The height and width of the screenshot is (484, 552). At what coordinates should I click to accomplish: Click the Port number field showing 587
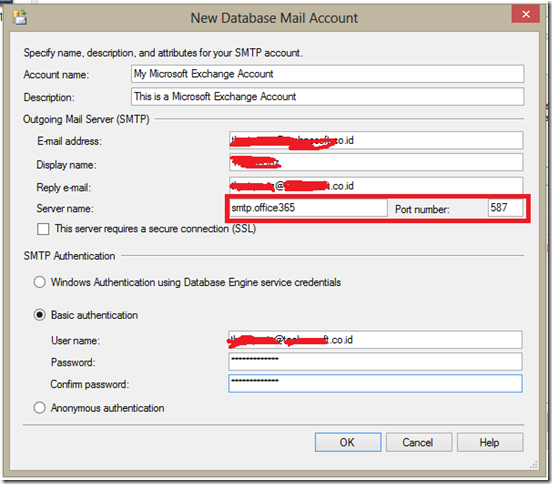pyautogui.click(x=506, y=208)
